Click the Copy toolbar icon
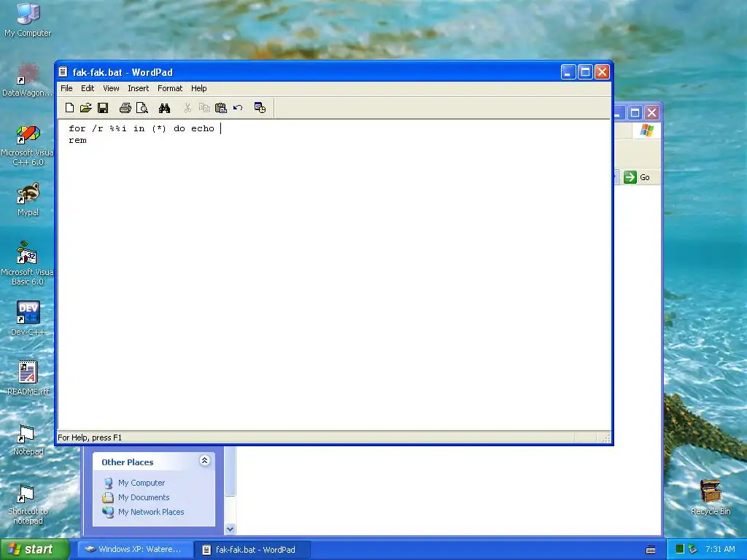This screenshot has width=747, height=560. click(204, 108)
